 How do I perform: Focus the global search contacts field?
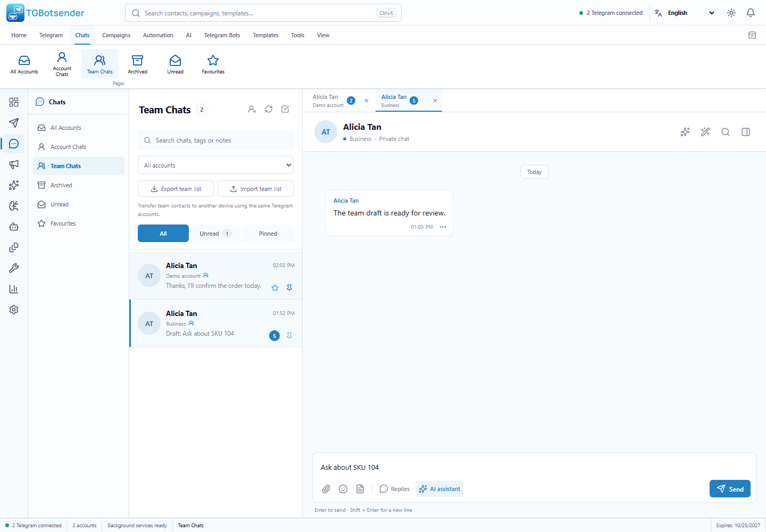click(x=263, y=13)
